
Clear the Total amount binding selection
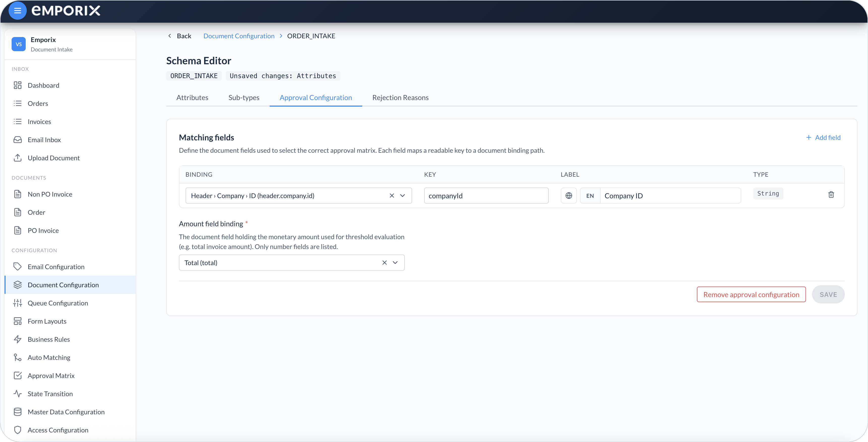point(384,262)
